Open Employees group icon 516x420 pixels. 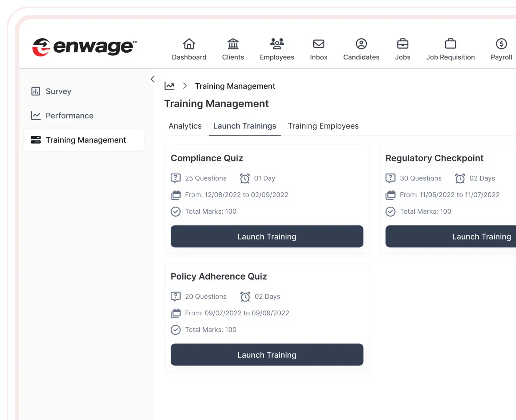[x=277, y=44]
